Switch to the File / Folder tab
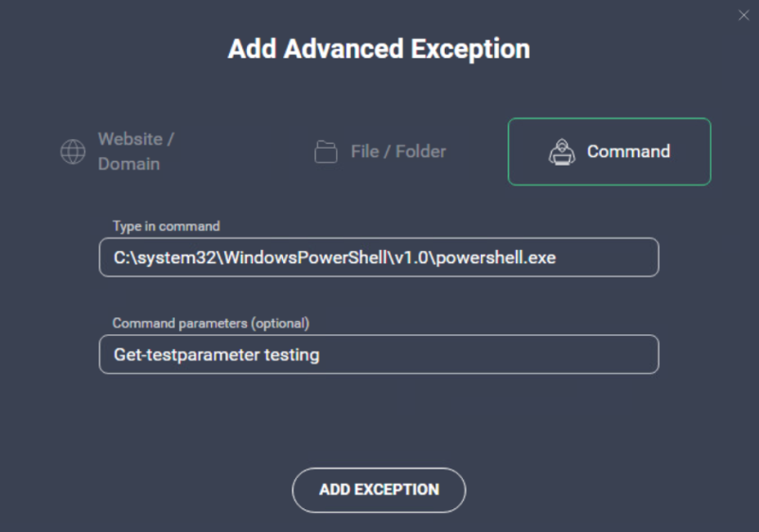 [380, 151]
